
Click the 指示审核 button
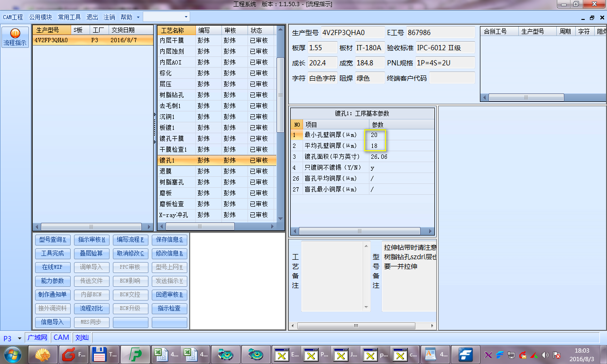pos(92,240)
